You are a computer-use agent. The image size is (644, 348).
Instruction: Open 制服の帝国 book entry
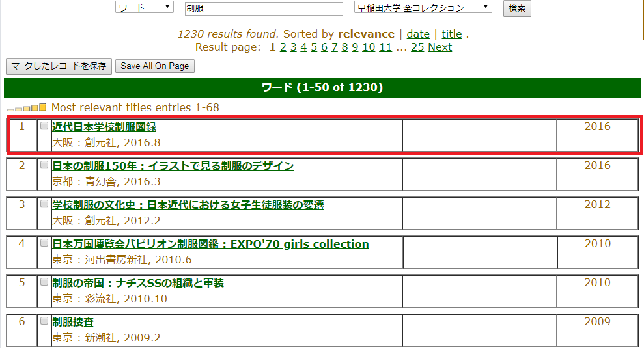[137, 283]
